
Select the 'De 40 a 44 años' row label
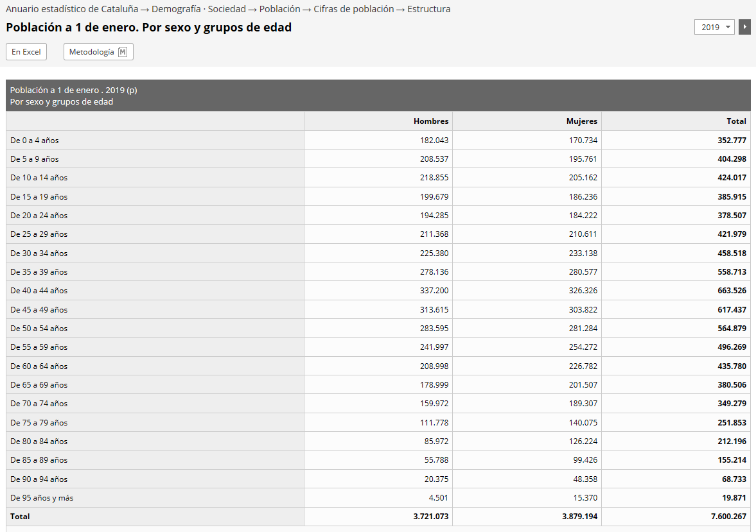point(39,291)
